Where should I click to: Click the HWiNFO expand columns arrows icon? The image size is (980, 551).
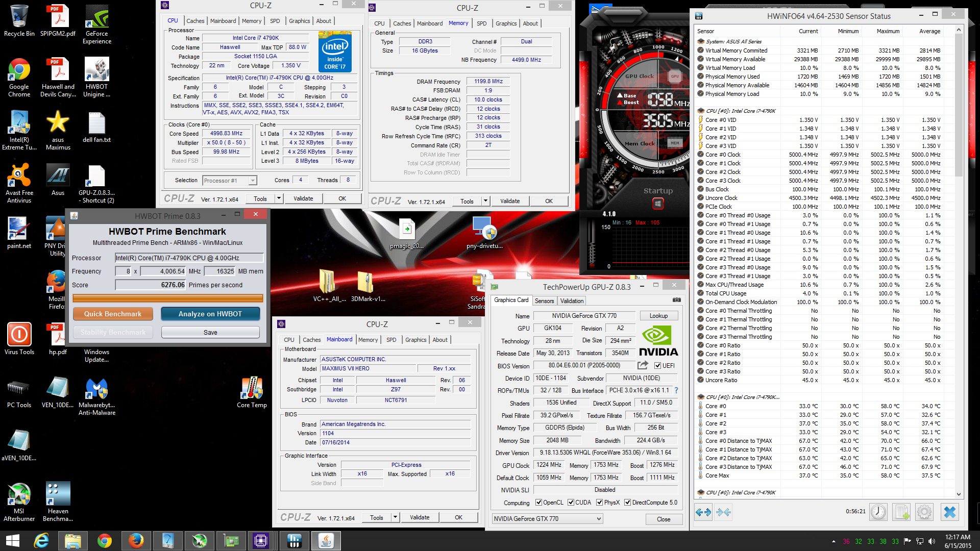tap(703, 512)
